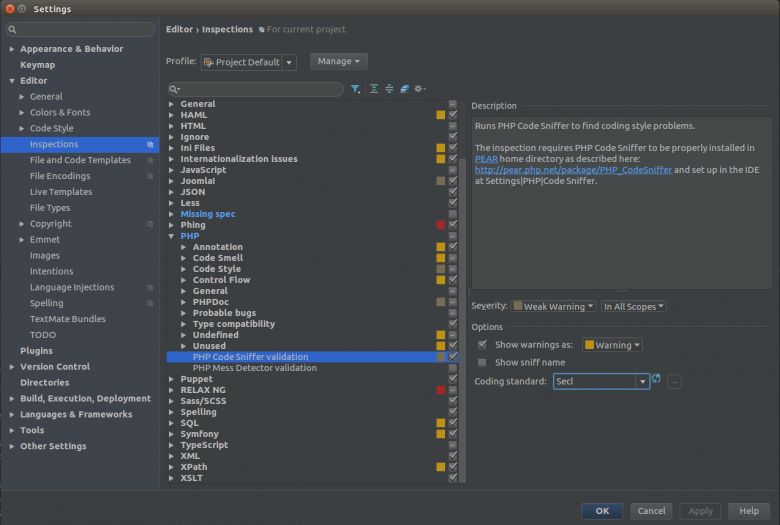The width and height of the screenshot is (780, 525).
Task: Click the project icon next to Spelling
Action: [150, 304]
